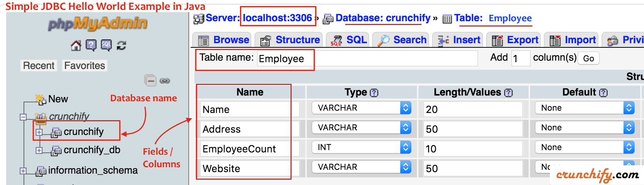Click the link with main panel icon
This screenshot has width=644, height=185.
click(x=165, y=81)
